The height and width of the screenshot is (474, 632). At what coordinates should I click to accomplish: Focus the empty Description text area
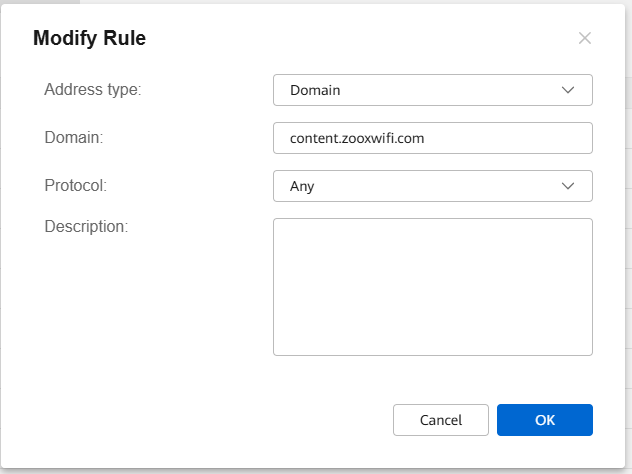(x=433, y=287)
